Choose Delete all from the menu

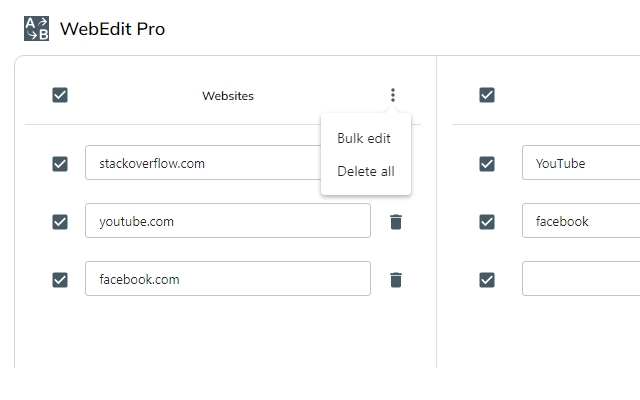(366, 172)
